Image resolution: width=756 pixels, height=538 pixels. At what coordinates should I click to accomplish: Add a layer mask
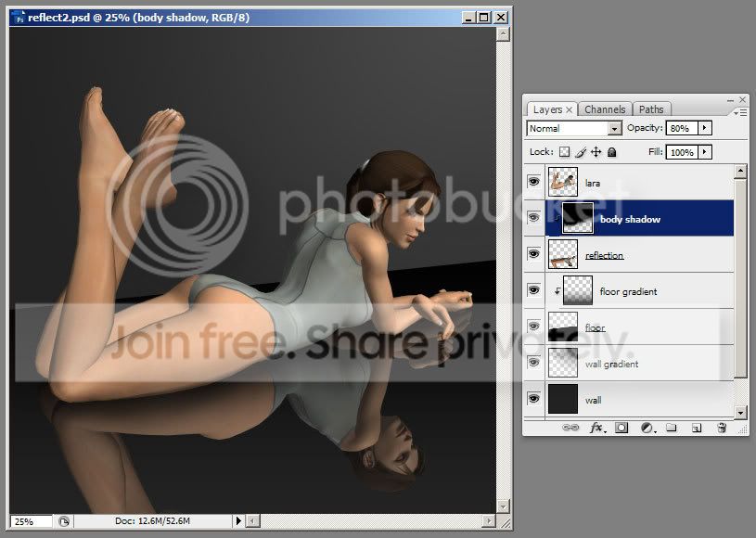pyautogui.click(x=621, y=428)
